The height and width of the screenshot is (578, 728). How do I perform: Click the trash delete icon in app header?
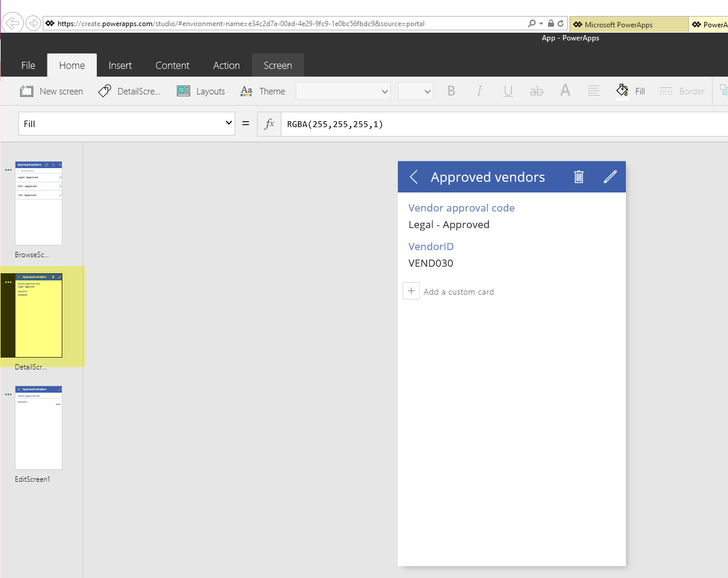click(x=578, y=177)
